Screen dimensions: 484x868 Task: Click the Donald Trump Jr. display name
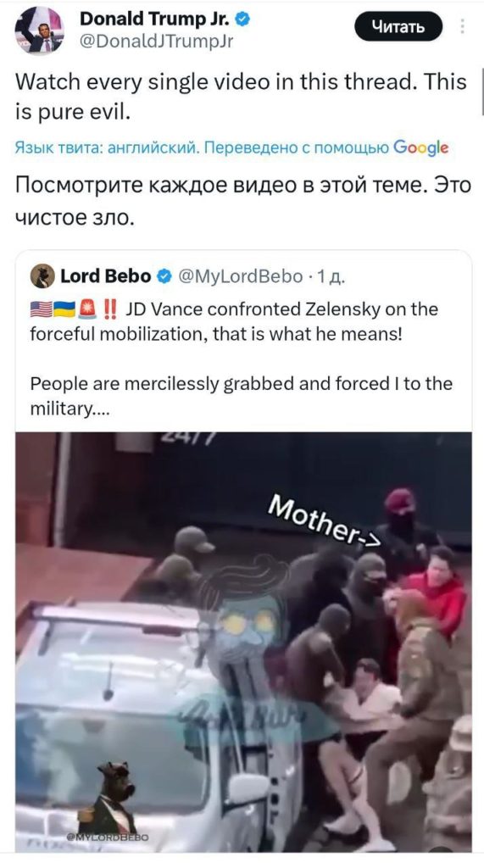(x=156, y=19)
